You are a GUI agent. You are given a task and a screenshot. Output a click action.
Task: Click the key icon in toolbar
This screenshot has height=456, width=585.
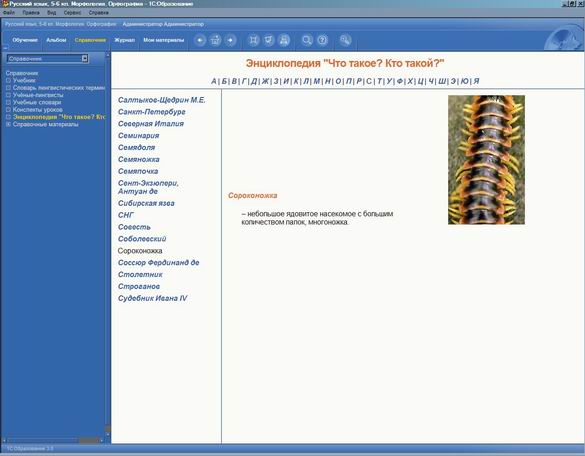[x=345, y=40]
